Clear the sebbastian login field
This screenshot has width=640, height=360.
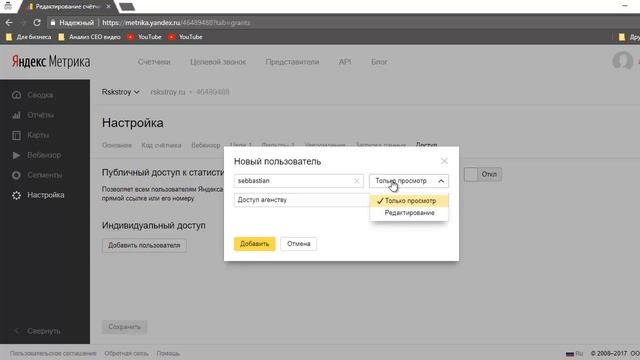coord(356,181)
